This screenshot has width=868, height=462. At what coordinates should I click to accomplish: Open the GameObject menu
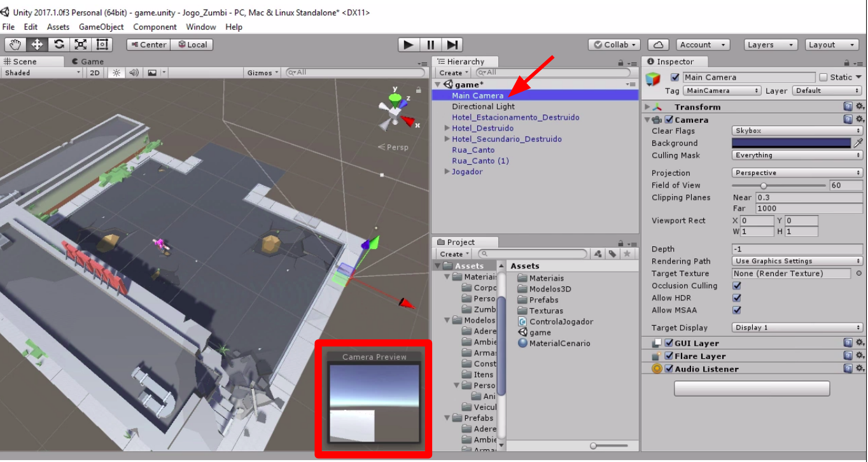point(101,27)
